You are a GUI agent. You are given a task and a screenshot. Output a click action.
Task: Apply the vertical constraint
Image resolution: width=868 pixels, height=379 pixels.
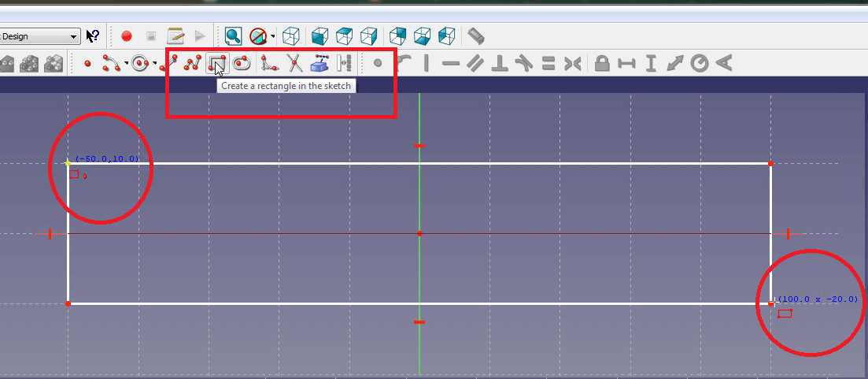[x=427, y=63]
